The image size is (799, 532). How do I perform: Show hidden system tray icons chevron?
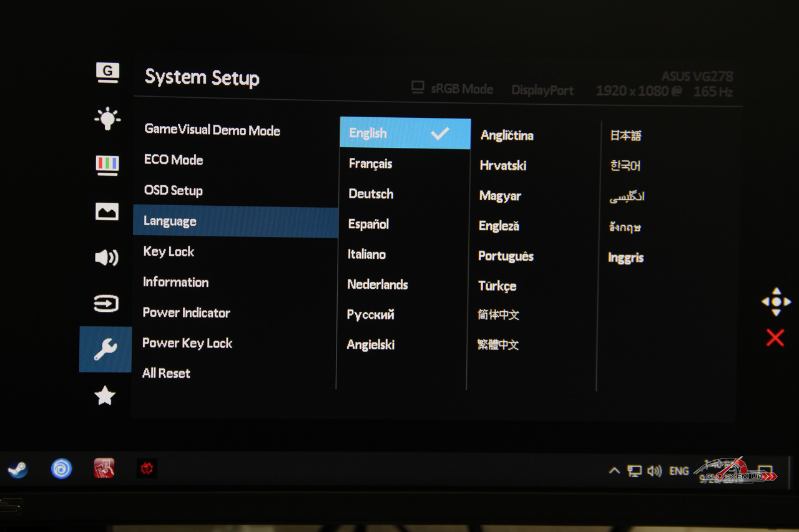point(614,471)
